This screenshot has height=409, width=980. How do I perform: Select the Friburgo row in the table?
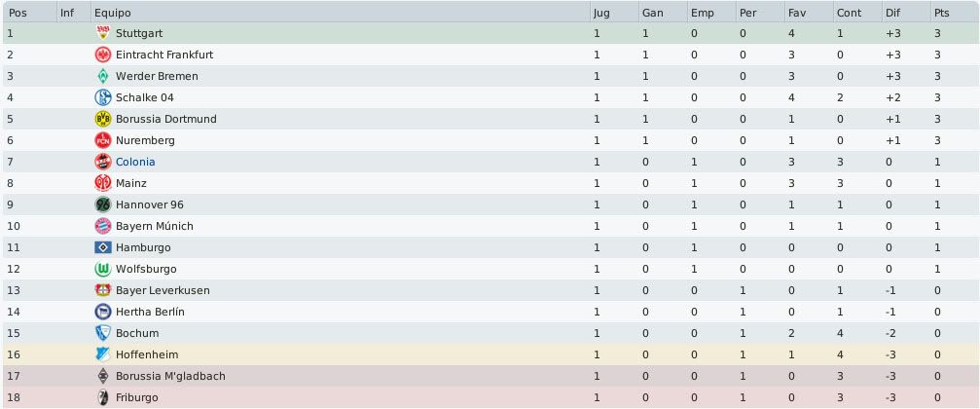point(490,397)
